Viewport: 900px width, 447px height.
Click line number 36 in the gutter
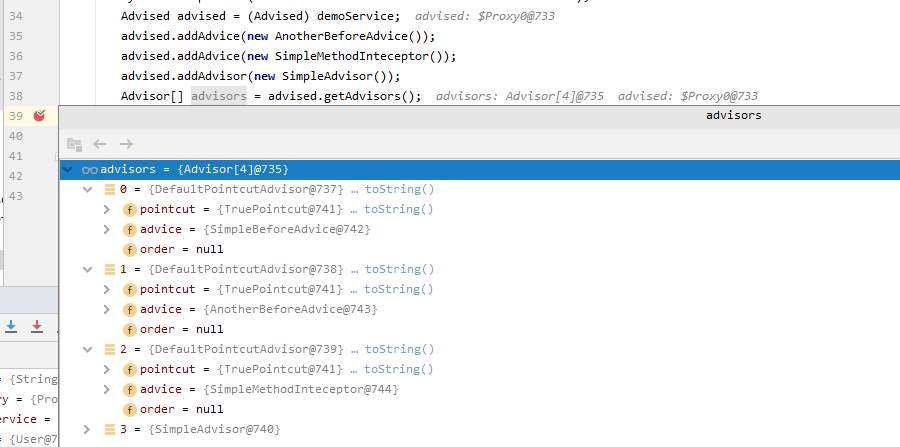point(15,56)
